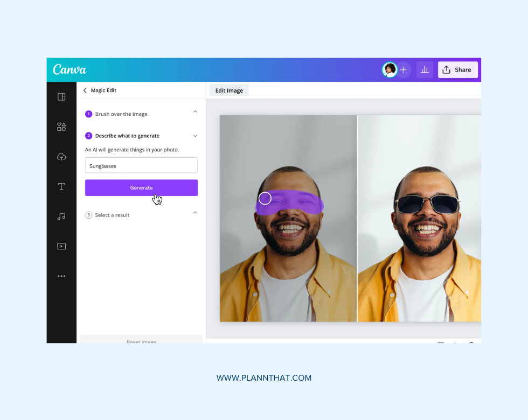The width and height of the screenshot is (528, 420).
Task: Select the Text tool icon in sidebar
Action: point(61,186)
